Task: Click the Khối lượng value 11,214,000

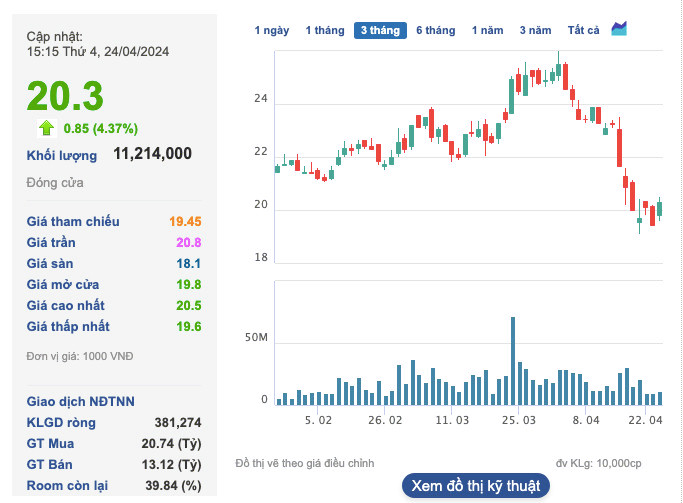Action: (x=152, y=154)
